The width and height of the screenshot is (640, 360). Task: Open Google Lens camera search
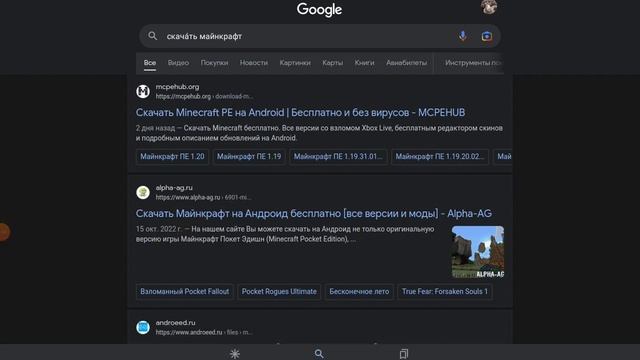pyautogui.click(x=487, y=36)
